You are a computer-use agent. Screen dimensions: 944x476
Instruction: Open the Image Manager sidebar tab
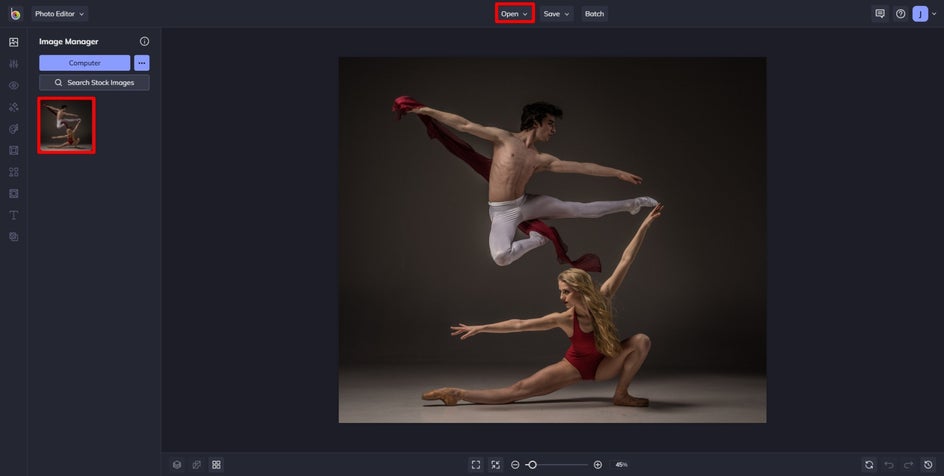pyautogui.click(x=14, y=42)
